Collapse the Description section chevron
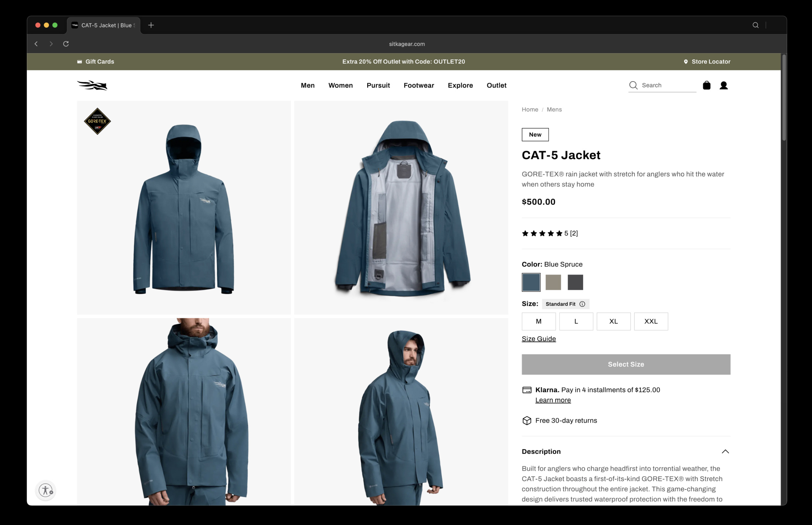The height and width of the screenshot is (525, 812). (725, 452)
